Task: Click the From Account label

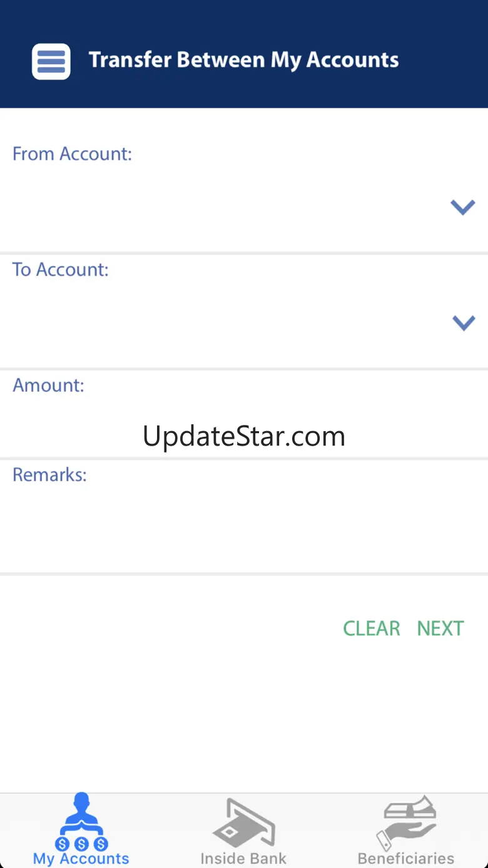Action: [73, 154]
